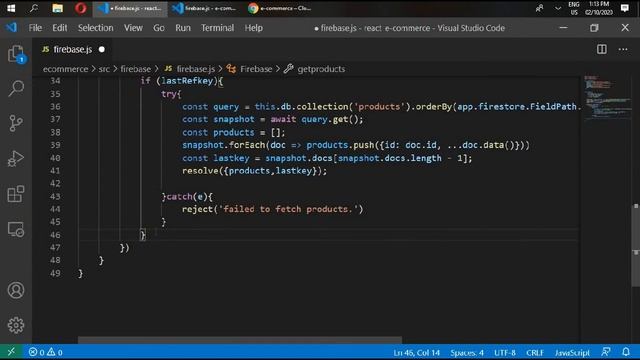The height and width of the screenshot is (360, 640).
Task: Click the src breadcrumb segment
Action: 104,69
